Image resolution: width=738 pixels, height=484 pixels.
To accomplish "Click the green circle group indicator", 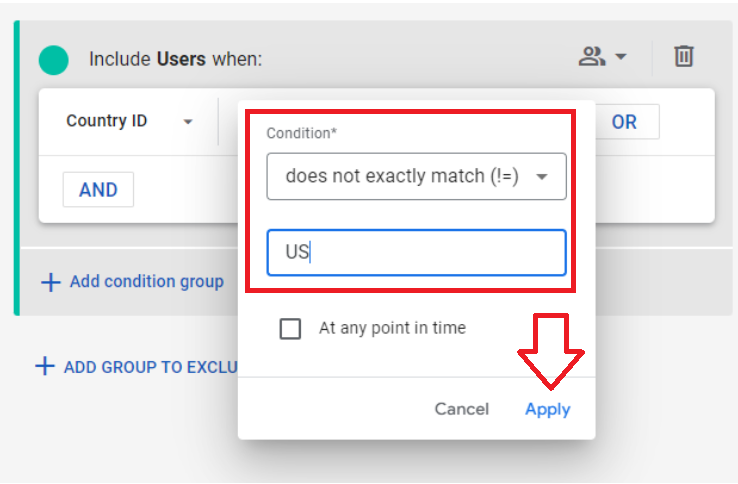I will [x=54, y=60].
